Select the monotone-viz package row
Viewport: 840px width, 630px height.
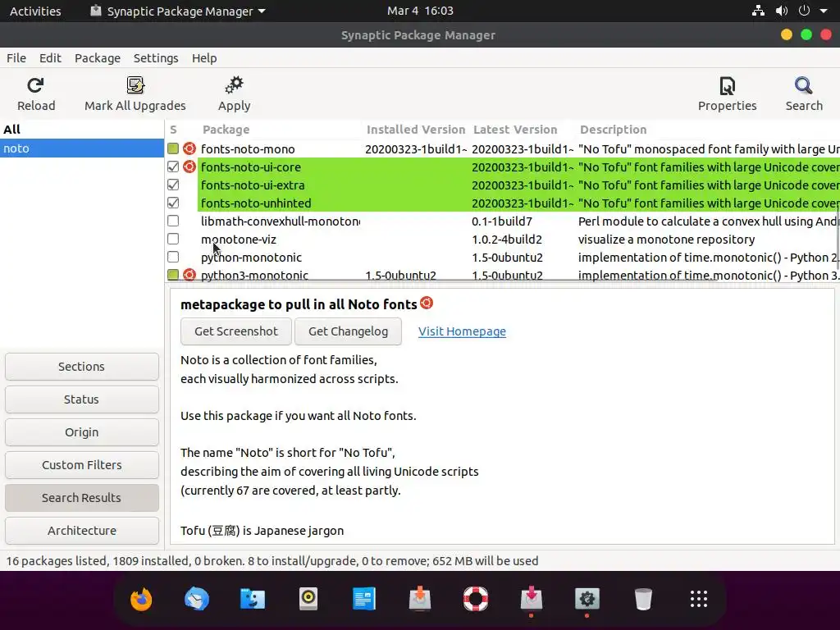[502, 239]
